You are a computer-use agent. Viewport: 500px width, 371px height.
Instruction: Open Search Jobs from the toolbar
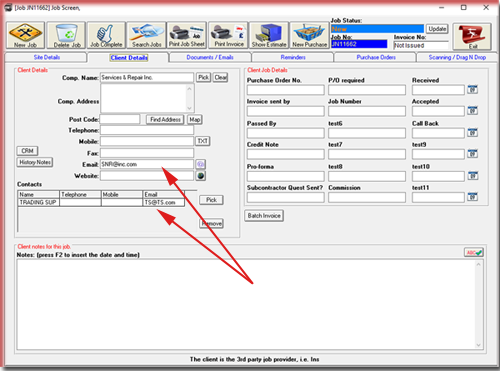pyautogui.click(x=147, y=35)
